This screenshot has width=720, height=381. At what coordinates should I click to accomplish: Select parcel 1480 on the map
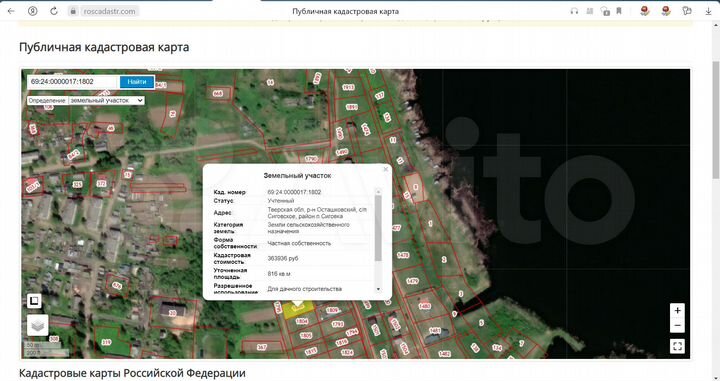tap(425, 306)
